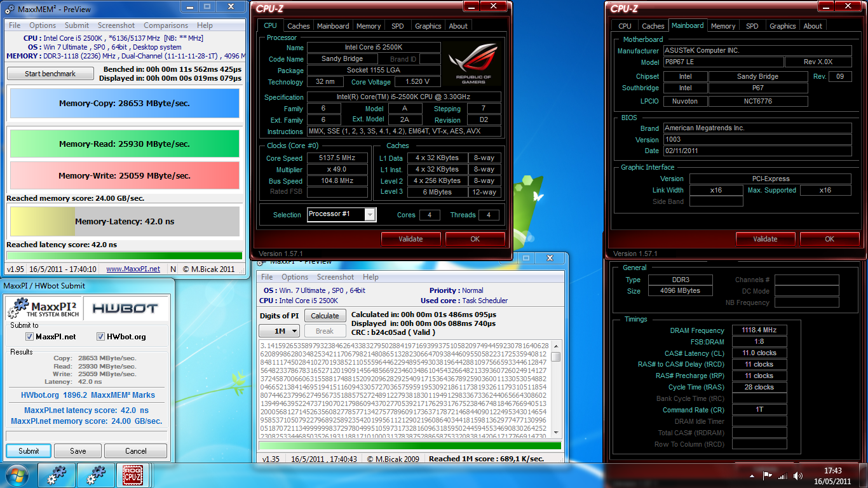
Task: Switch to Caches tab in left CPU-Z
Action: 299,26
